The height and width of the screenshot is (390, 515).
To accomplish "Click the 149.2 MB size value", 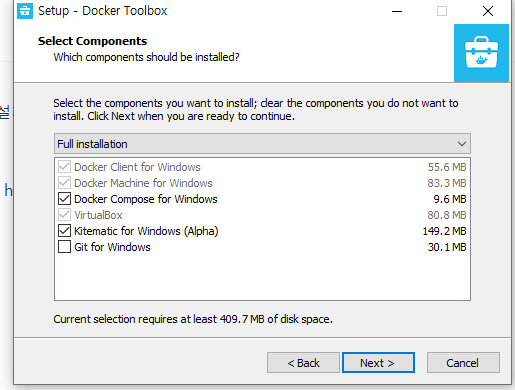I will [x=444, y=231].
